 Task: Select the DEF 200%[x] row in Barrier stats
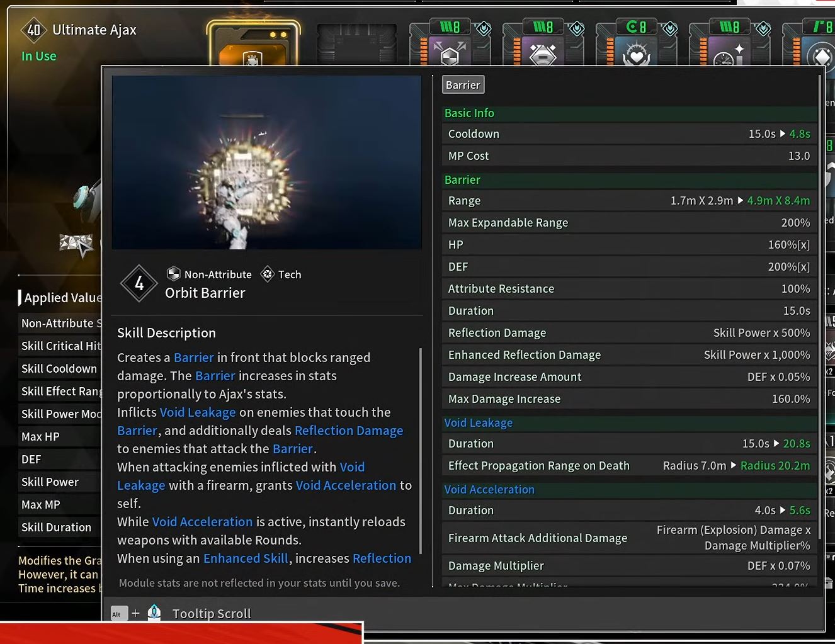[x=629, y=267]
